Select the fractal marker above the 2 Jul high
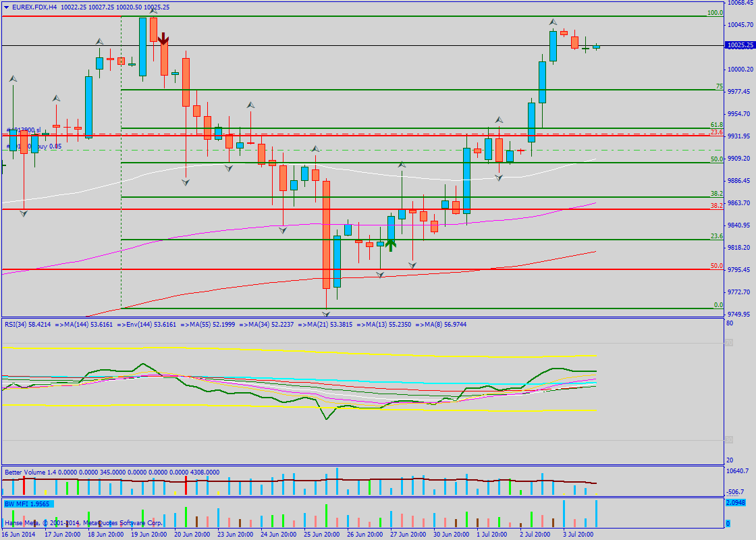The width and height of the screenshot is (756, 540). [x=553, y=23]
